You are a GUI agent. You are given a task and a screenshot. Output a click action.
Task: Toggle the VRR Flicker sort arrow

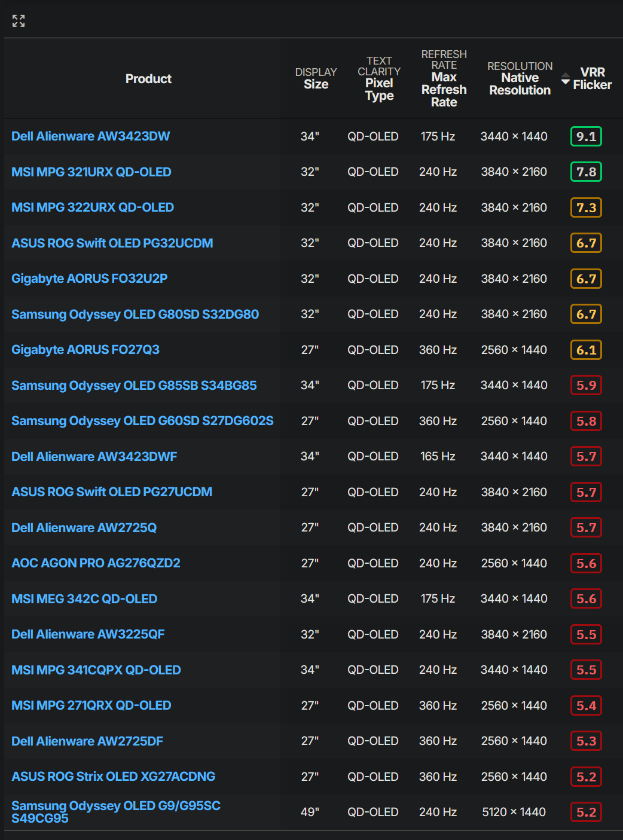click(x=566, y=78)
